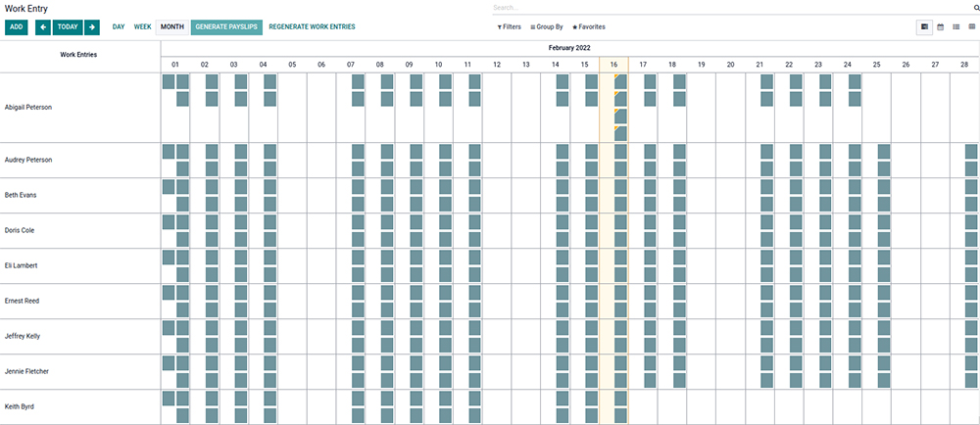Click the next period arrow button
980x425 pixels.
pyautogui.click(x=91, y=27)
